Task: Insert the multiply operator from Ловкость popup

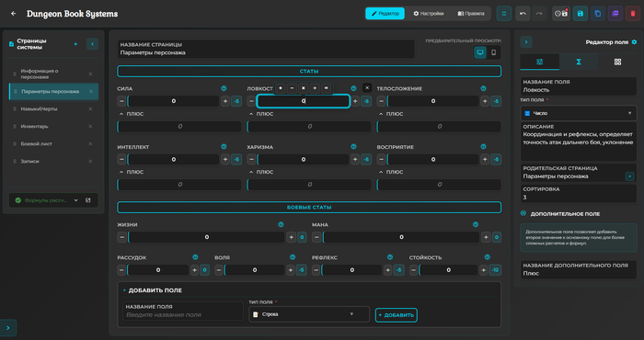Action: 303,88
